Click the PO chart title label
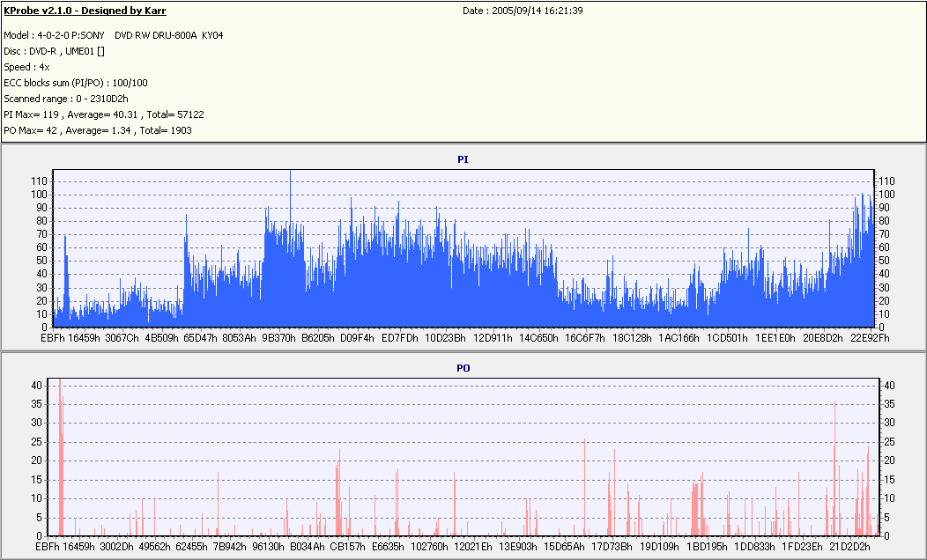Image resolution: width=927 pixels, height=560 pixels. point(463,368)
